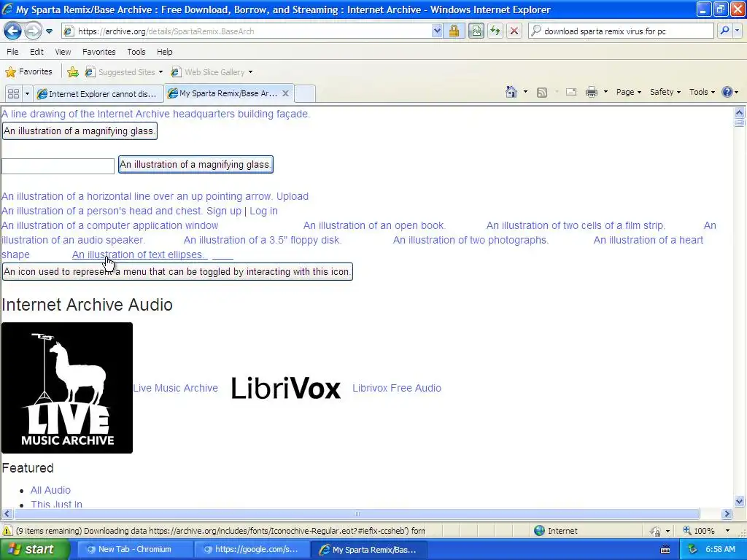This screenshot has width=747, height=560.
Task: Click the computer application window link
Action: point(110,225)
